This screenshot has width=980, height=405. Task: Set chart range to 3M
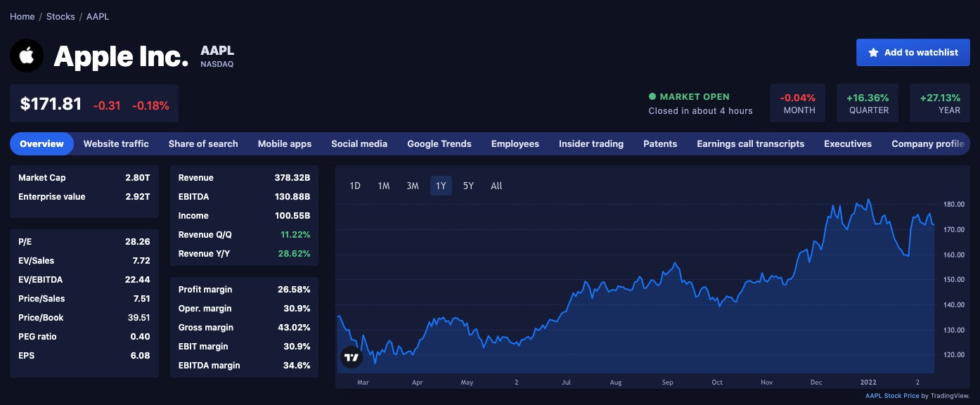413,186
